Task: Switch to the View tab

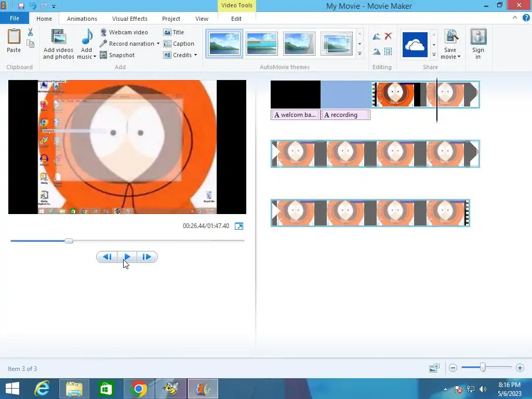Action: [x=202, y=19]
